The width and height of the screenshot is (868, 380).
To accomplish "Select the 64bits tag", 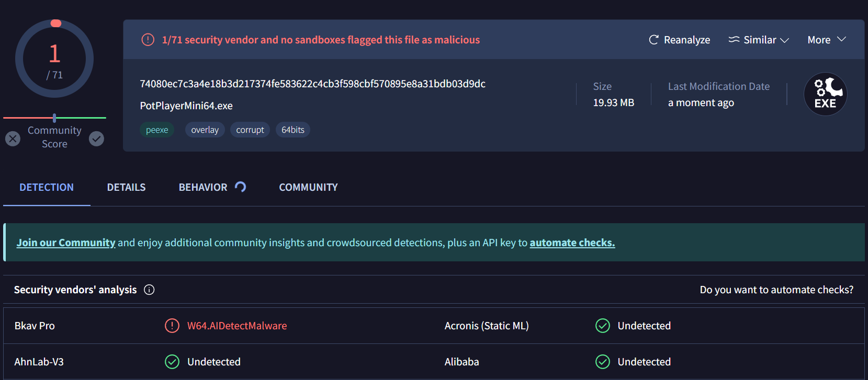I will pos(293,130).
